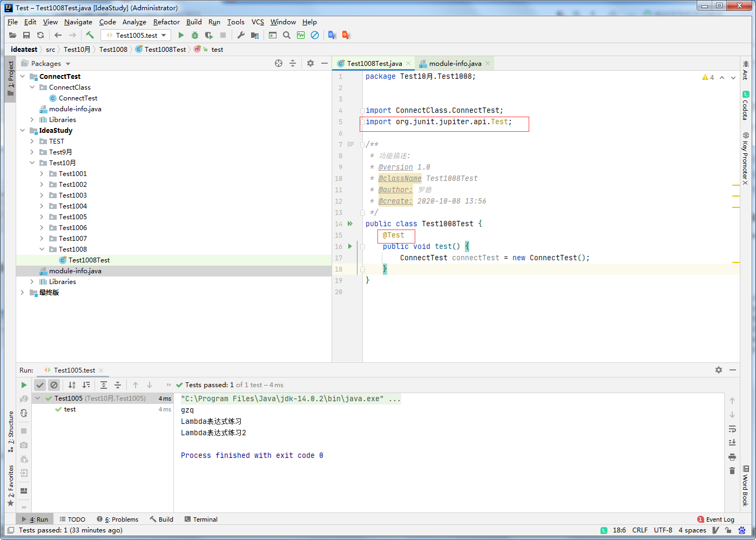The image size is (756, 540).
Task: Collapse the Test1008 folder in project tree
Action: pyautogui.click(x=41, y=249)
